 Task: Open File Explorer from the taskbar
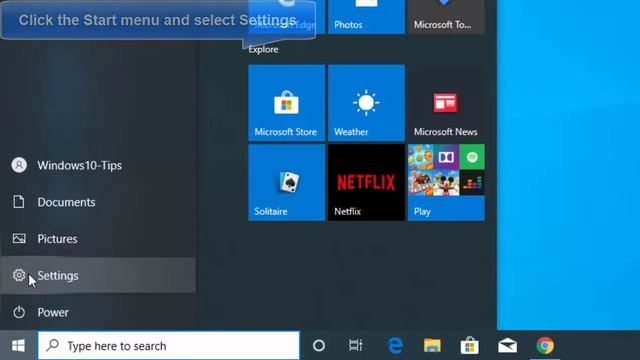[432, 346]
